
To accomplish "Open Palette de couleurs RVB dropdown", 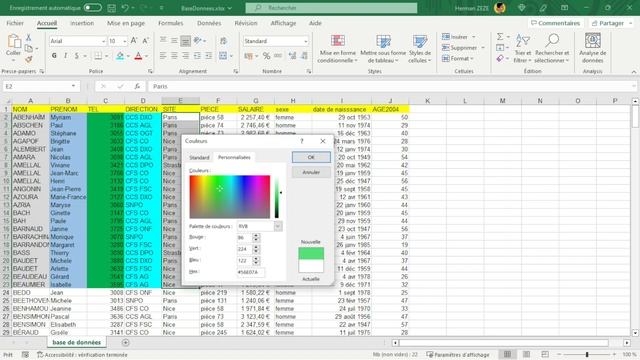I will 278,226.
